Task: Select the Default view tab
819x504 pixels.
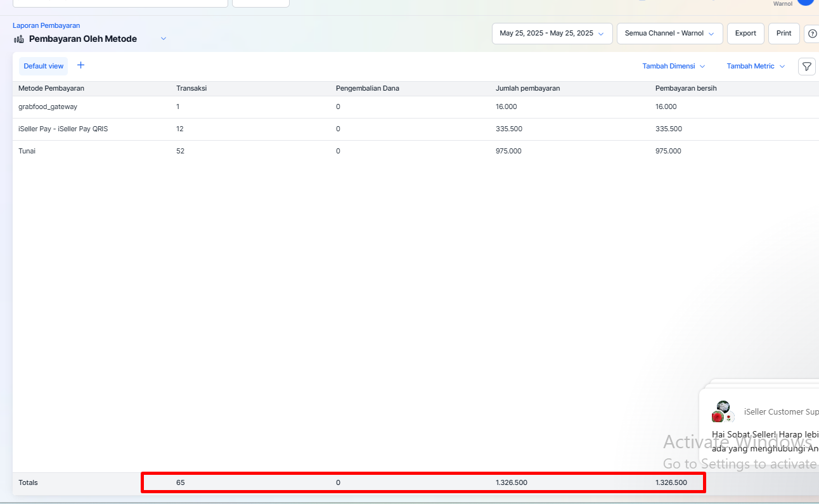Action: 44,66
